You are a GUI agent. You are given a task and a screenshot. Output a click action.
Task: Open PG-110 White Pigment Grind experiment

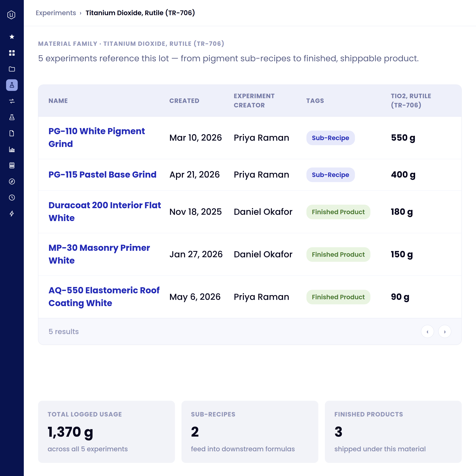[x=97, y=137]
